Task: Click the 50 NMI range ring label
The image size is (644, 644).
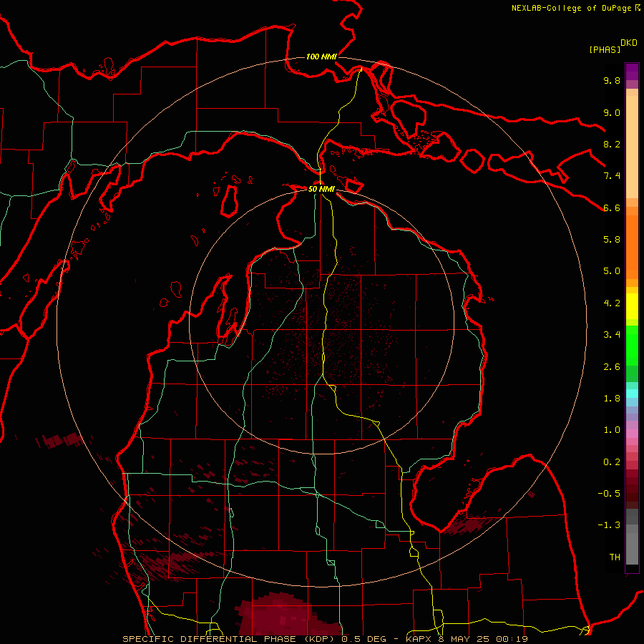Action: [321, 189]
